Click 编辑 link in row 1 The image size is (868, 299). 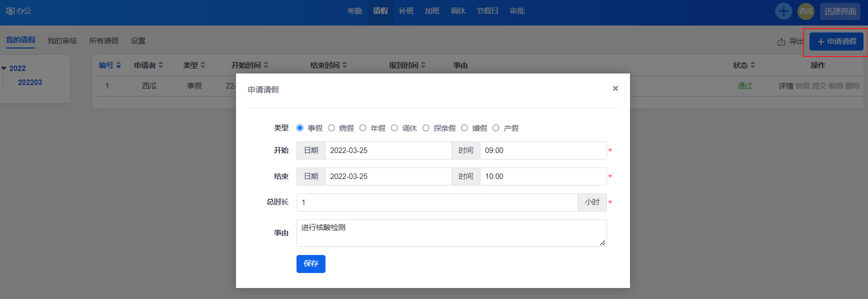tap(836, 86)
